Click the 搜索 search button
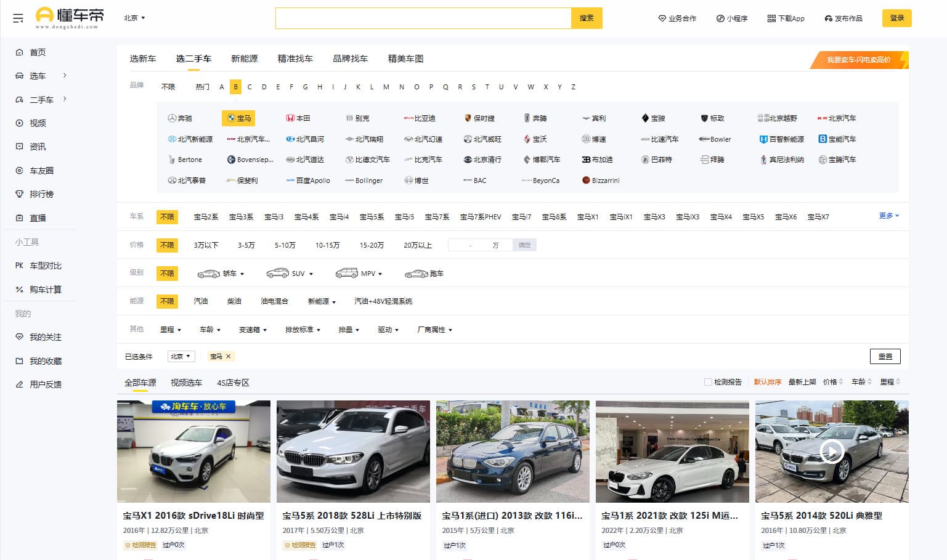 [x=587, y=18]
